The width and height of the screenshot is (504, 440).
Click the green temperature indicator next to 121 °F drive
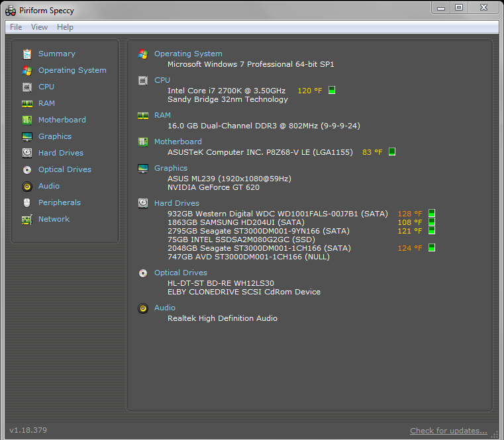[x=432, y=231]
